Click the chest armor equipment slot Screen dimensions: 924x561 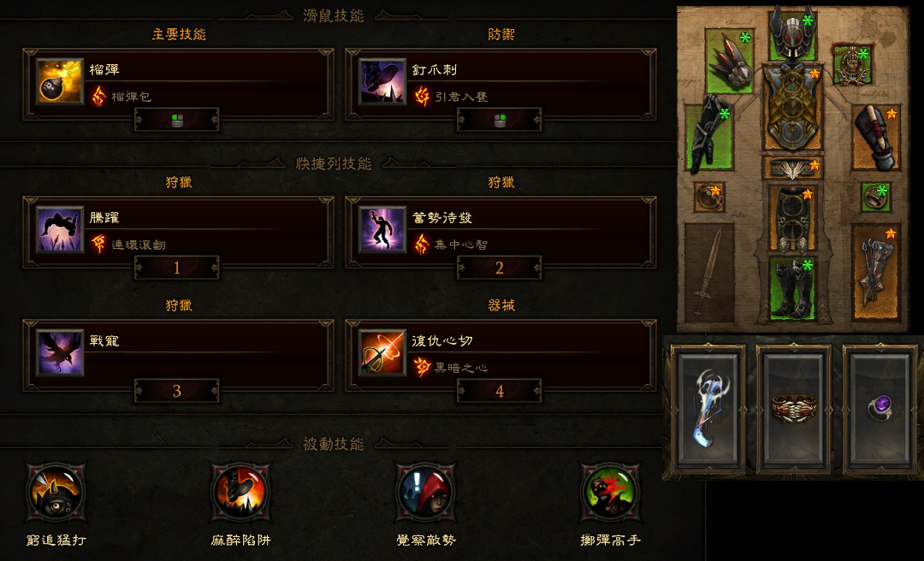(x=792, y=107)
